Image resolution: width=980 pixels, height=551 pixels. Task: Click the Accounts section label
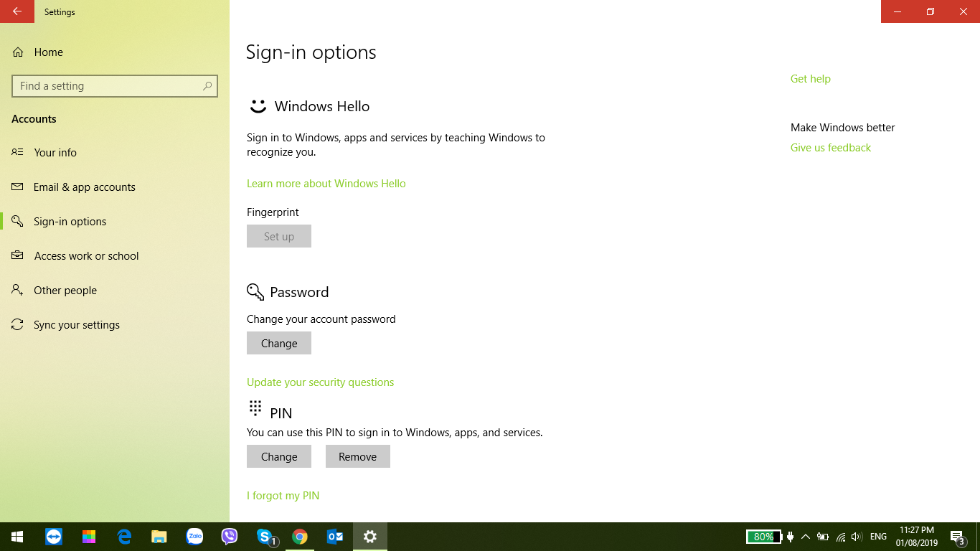click(x=34, y=119)
